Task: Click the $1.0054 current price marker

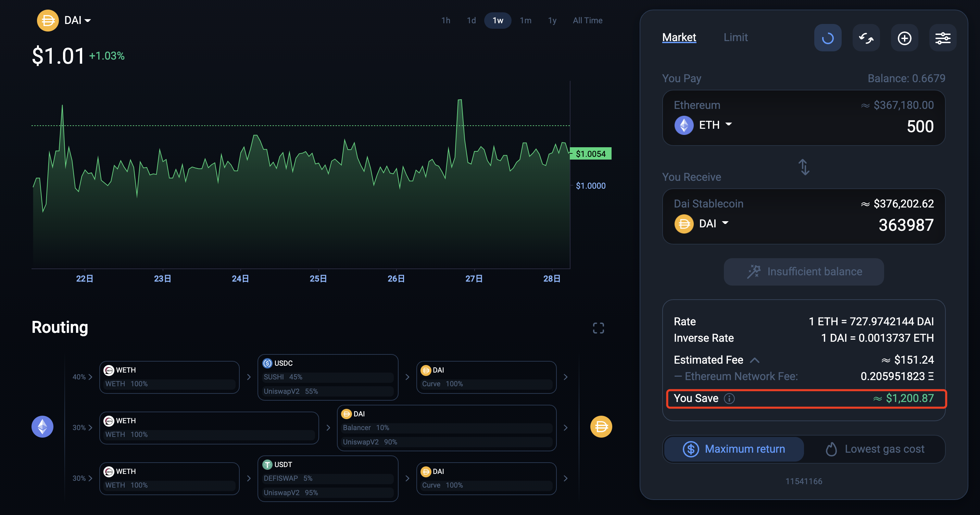Action: [x=590, y=154]
